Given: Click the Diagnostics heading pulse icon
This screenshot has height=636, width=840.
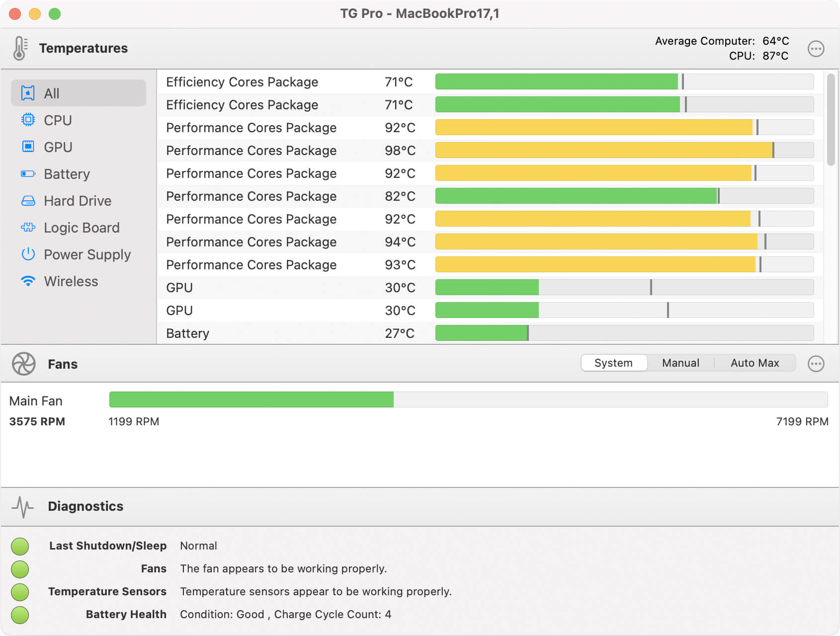Looking at the screenshot, I should 22,506.
